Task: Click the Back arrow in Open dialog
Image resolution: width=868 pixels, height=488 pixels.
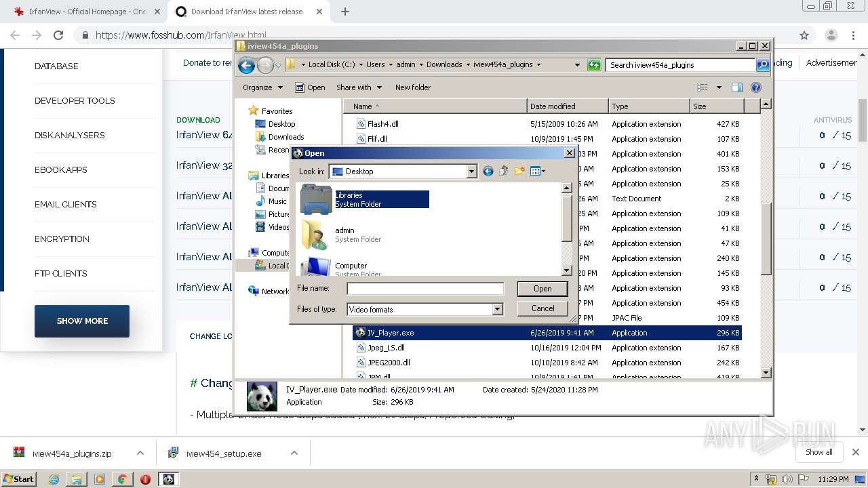Action: 488,171
